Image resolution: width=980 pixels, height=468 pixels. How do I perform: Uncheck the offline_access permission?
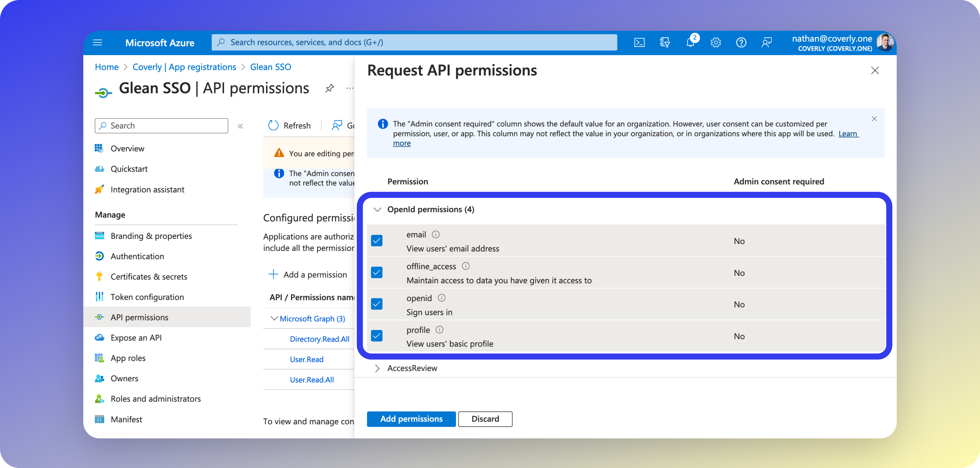(x=377, y=272)
